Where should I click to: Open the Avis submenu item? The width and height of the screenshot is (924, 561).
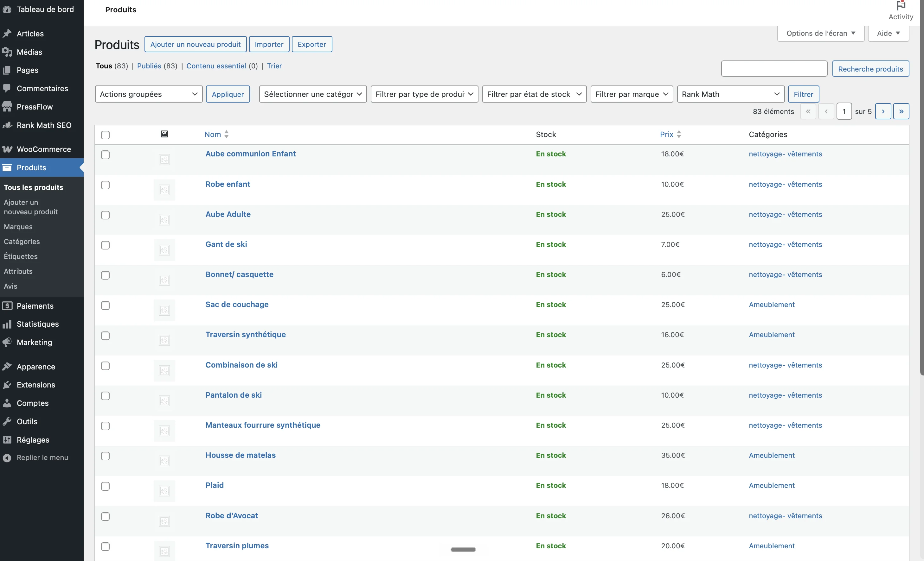click(x=10, y=286)
